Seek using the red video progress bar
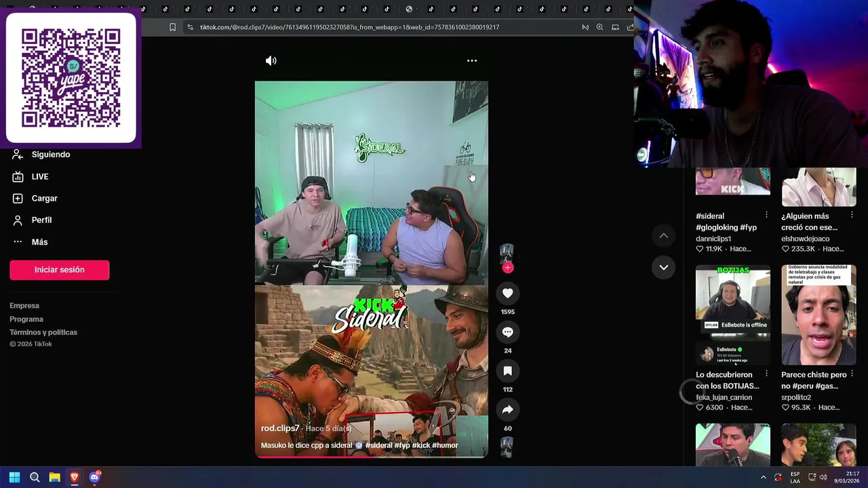 371,457
